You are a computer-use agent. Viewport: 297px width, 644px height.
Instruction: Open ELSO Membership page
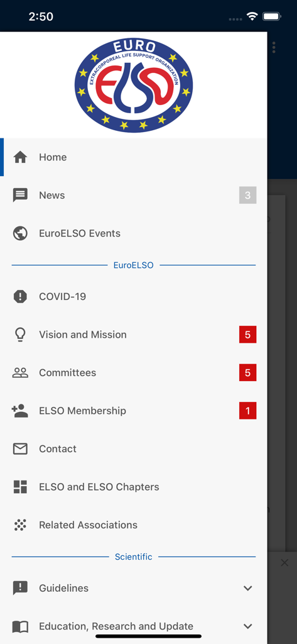134,411
